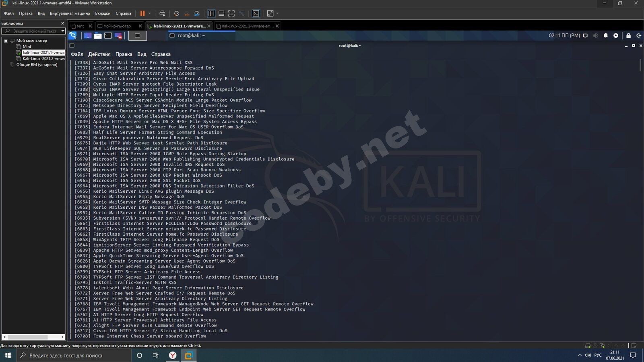Close the Мой компьютер tab
644x362 pixels.
pos(140,26)
